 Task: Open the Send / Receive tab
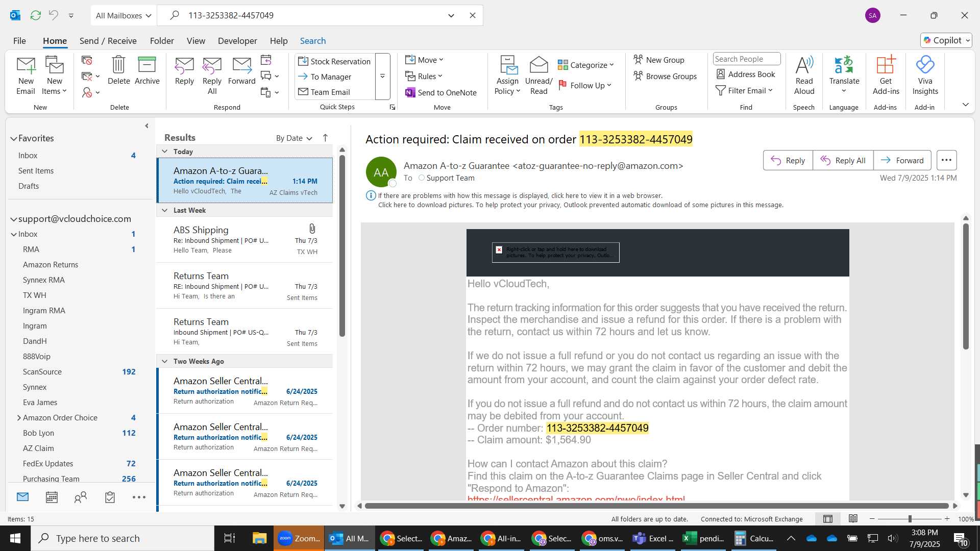coord(108,41)
